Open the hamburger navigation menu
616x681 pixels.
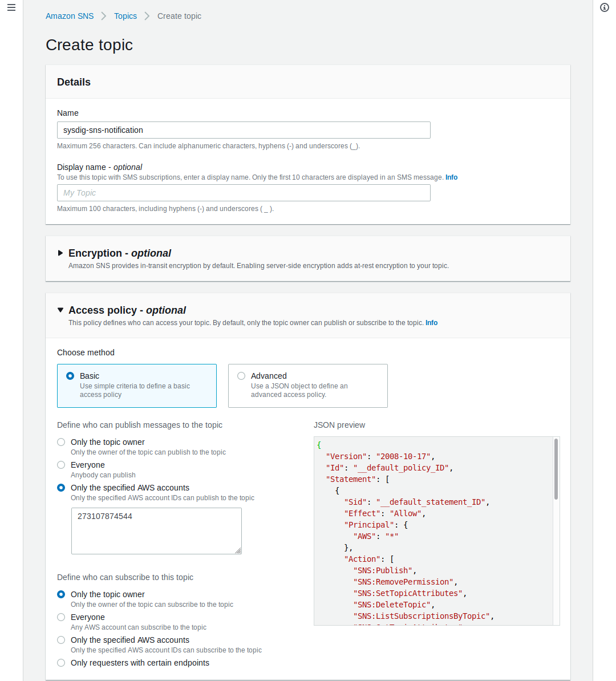point(11,7)
